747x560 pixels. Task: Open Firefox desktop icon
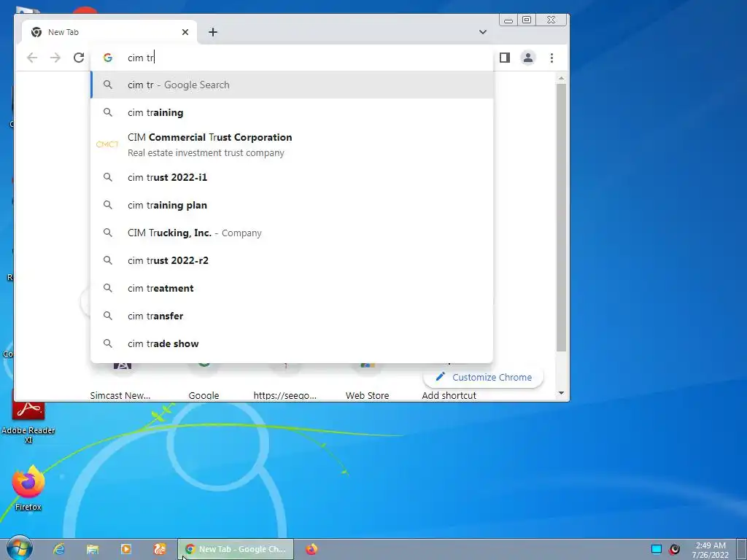pyautogui.click(x=28, y=488)
